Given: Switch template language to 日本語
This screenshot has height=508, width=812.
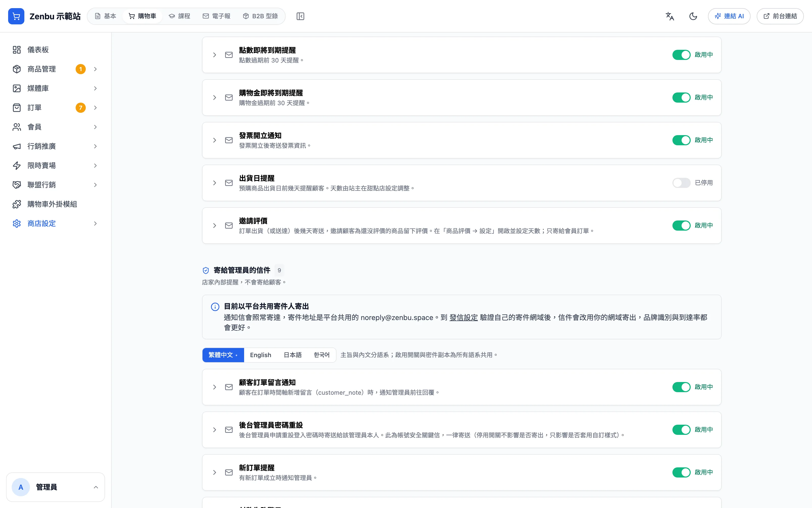Looking at the screenshot, I should (x=293, y=355).
